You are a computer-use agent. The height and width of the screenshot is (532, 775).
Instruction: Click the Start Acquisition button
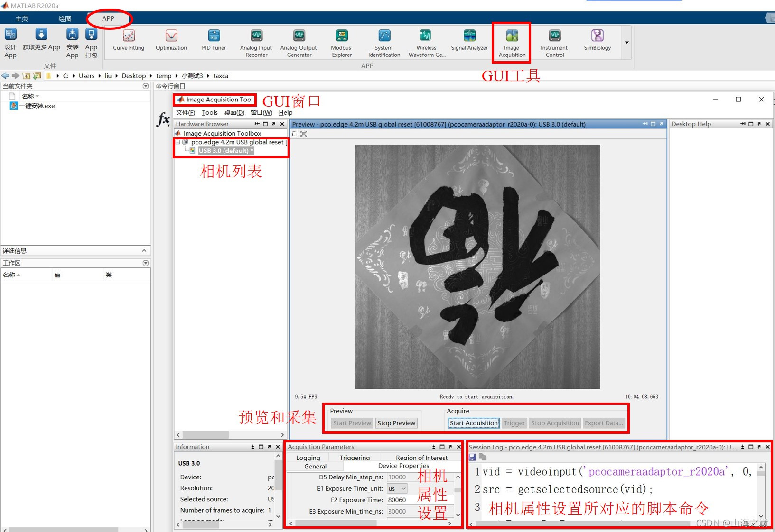(x=473, y=422)
